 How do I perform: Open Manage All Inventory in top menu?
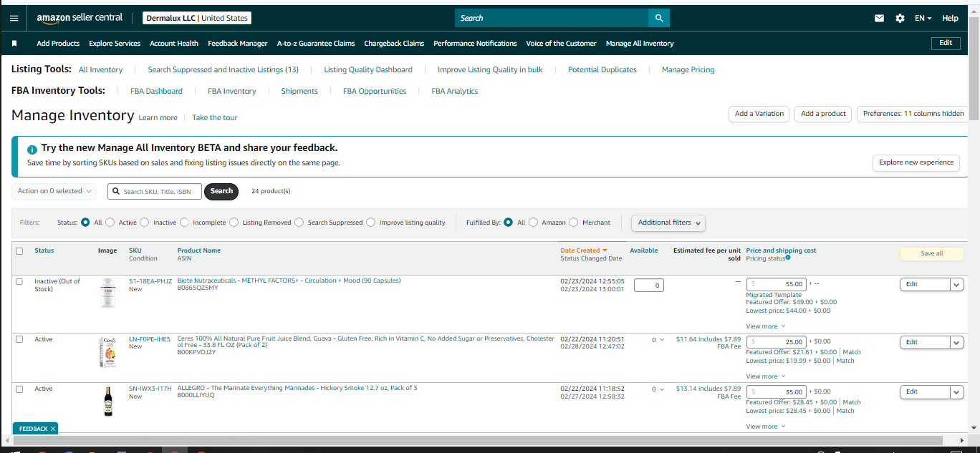[640, 44]
